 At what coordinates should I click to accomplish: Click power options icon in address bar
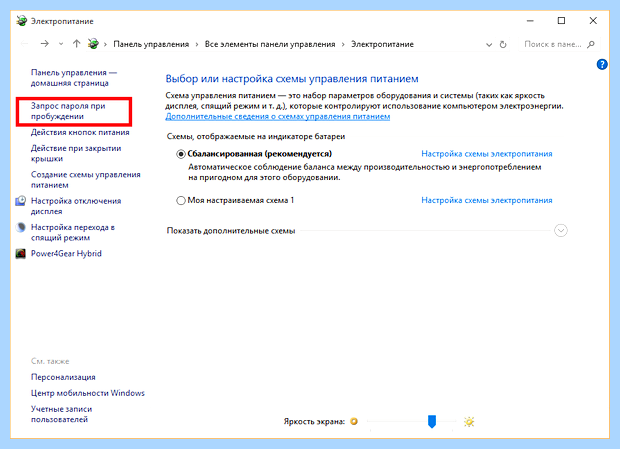click(x=93, y=43)
